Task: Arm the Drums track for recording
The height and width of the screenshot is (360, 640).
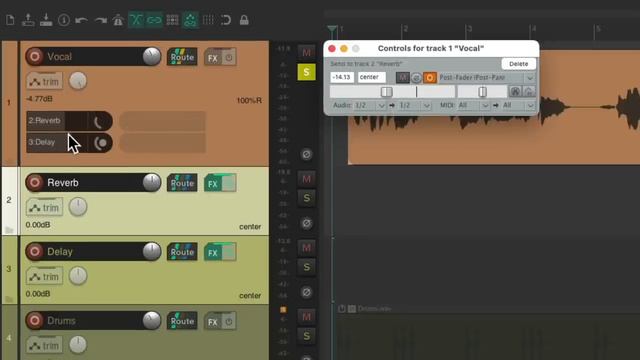Action: click(x=35, y=320)
